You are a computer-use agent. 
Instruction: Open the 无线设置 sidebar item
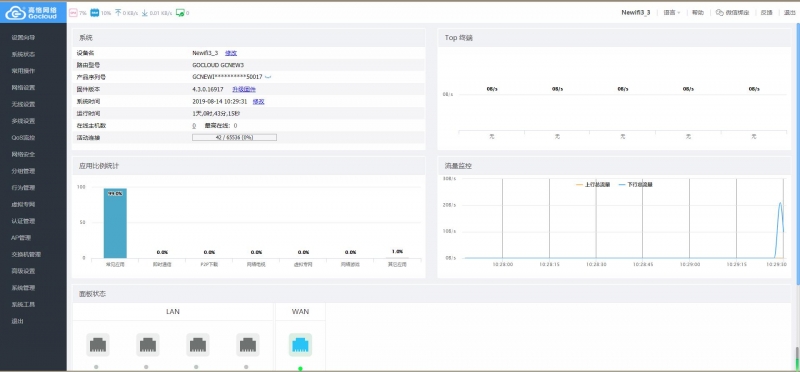(x=23, y=104)
